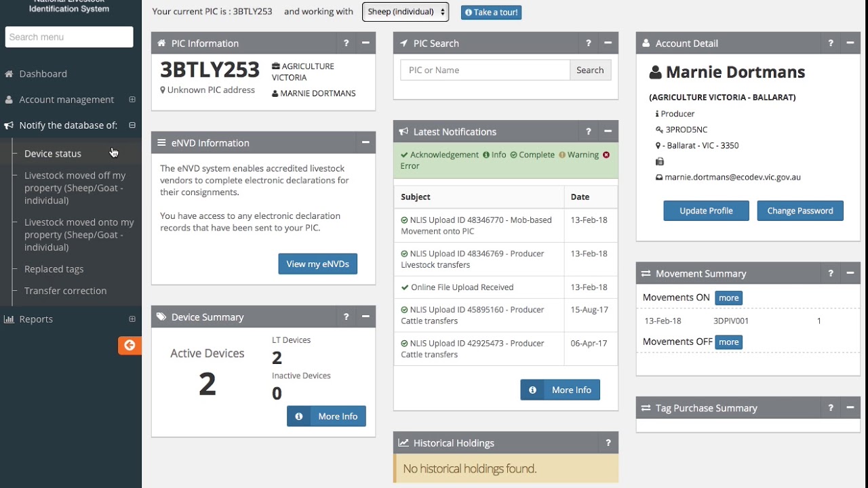This screenshot has height=488, width=868.
Task: Open the Sheep (individual) species dropdown
Action: pyautogui.click(x=406, y=12)
